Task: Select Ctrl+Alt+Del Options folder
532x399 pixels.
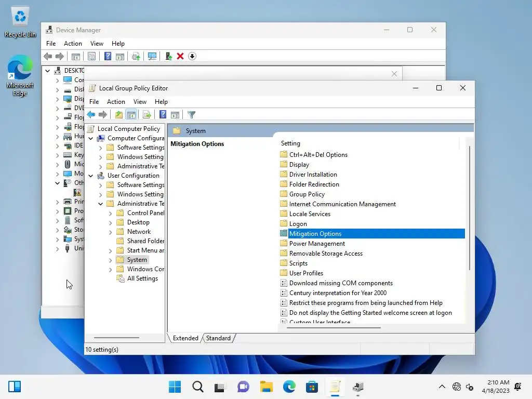Action: [x=318, y=155]
